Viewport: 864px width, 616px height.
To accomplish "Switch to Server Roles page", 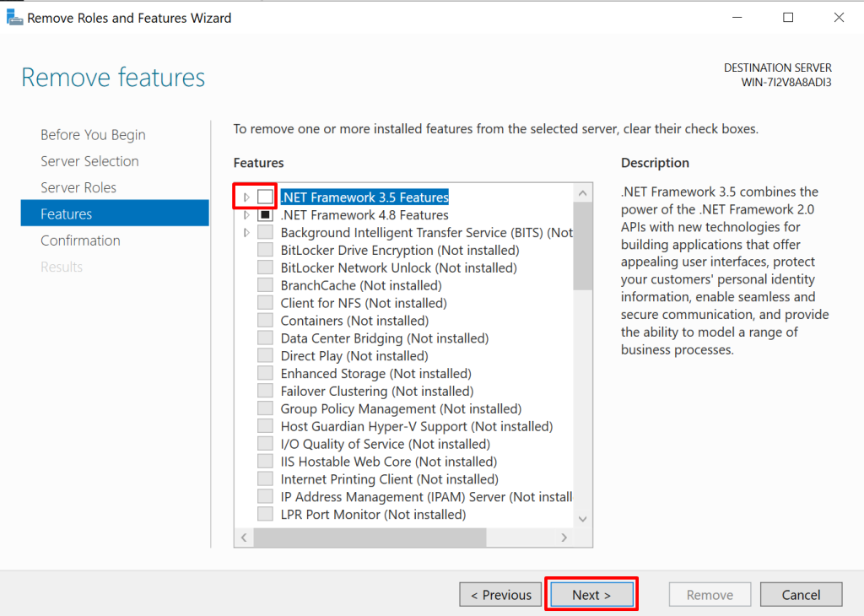I will point(78,187).
